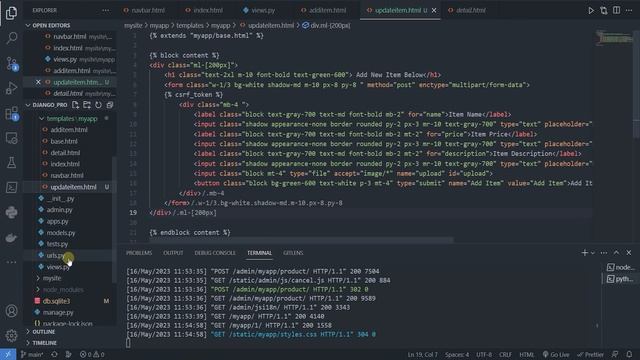Synchronize changes in status bar
Viewport: 640px width, 360px height.
54,354
